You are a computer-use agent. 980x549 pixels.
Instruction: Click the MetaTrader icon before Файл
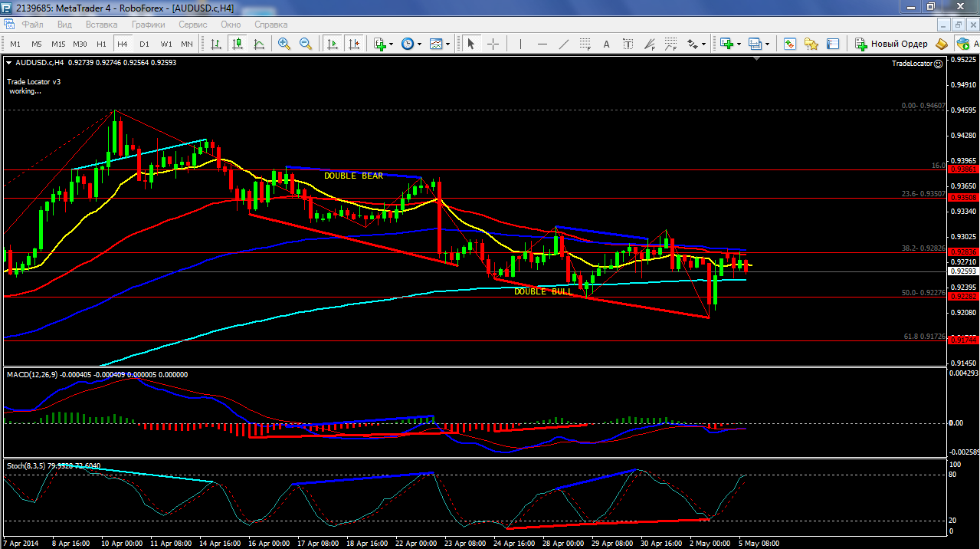[9, 24]
